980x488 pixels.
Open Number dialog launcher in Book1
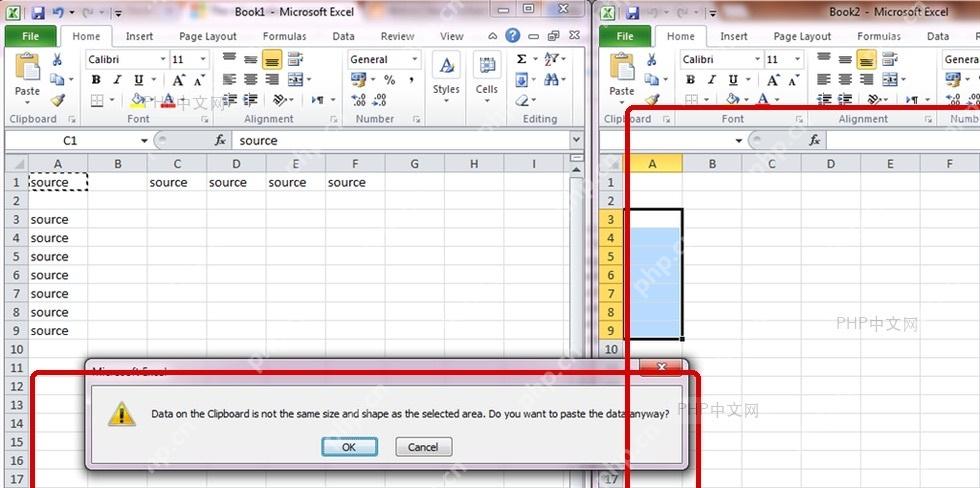(x=416, y=119)
